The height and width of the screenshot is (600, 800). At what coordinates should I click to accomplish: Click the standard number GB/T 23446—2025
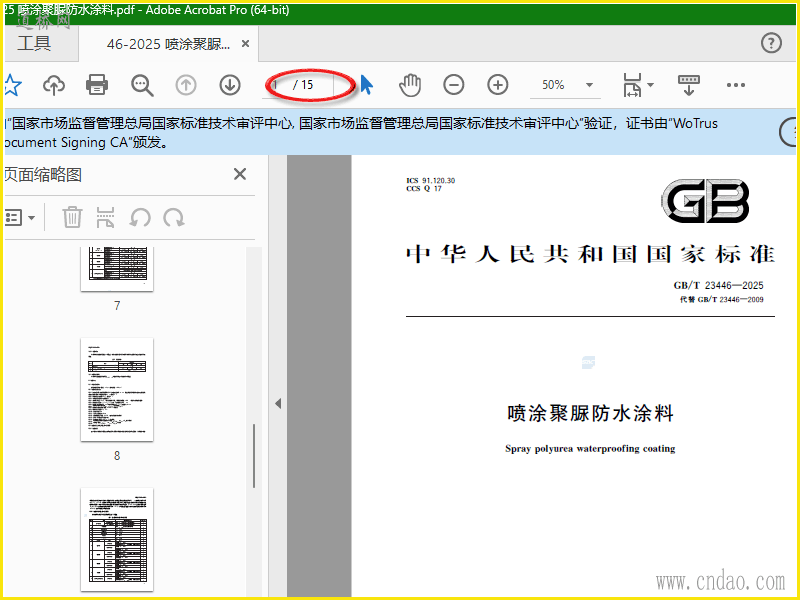718,285
